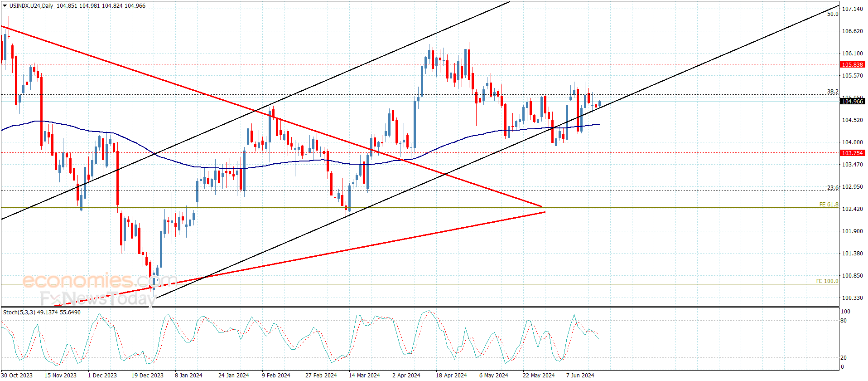Screen dimensions: 868x381
Task: Click the 9 Feb 2024 date label
Action: pos(276,375)
